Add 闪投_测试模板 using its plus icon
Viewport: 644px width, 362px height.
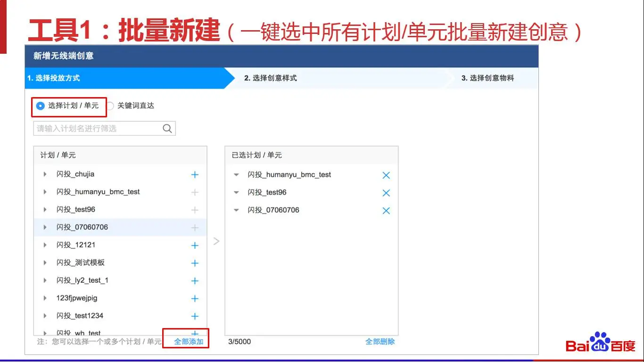tap(195, 263)
